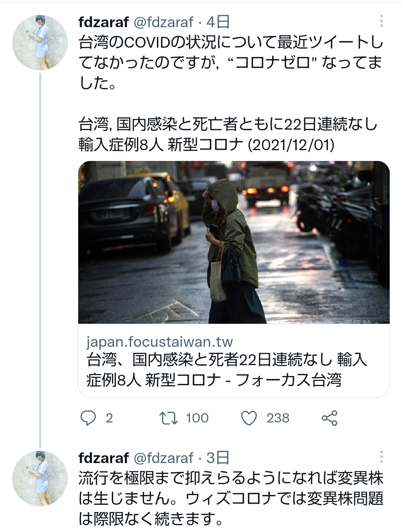Image resolution: width=402 pixels, height=532 pixels.
Task: Select the @fdzaraf handle on the second tweet
Action: (x=163, y=458)
